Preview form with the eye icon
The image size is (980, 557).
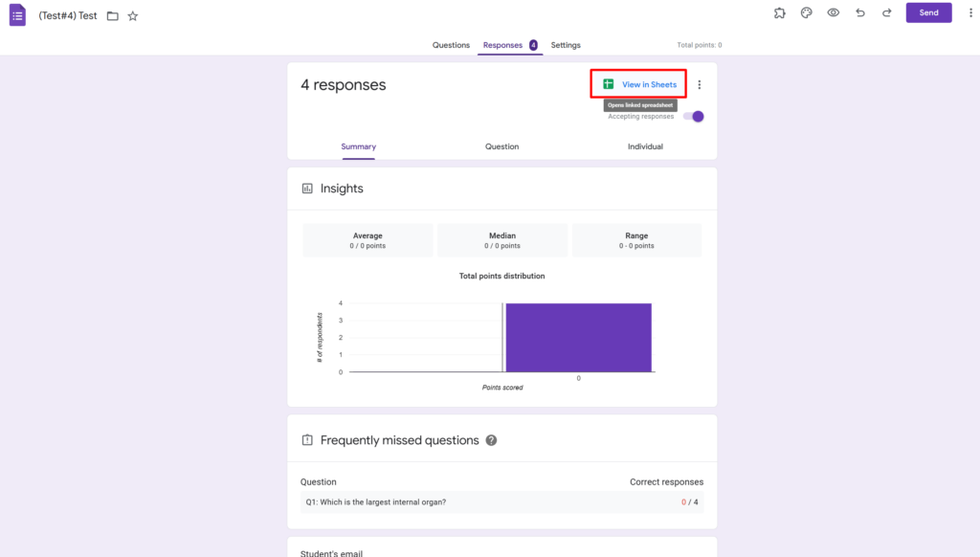click(x=834, y=12)
